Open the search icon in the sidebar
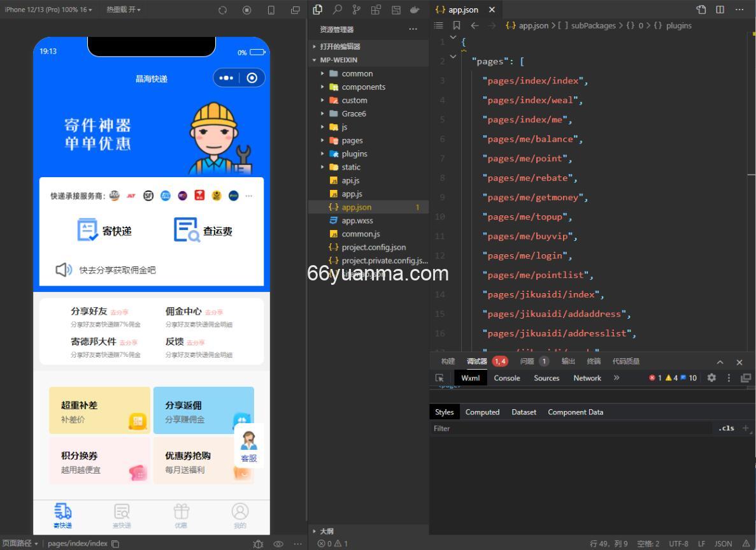The height and width of the screenshot is (550, 756). pyautogui.click(x=337, y=10)
